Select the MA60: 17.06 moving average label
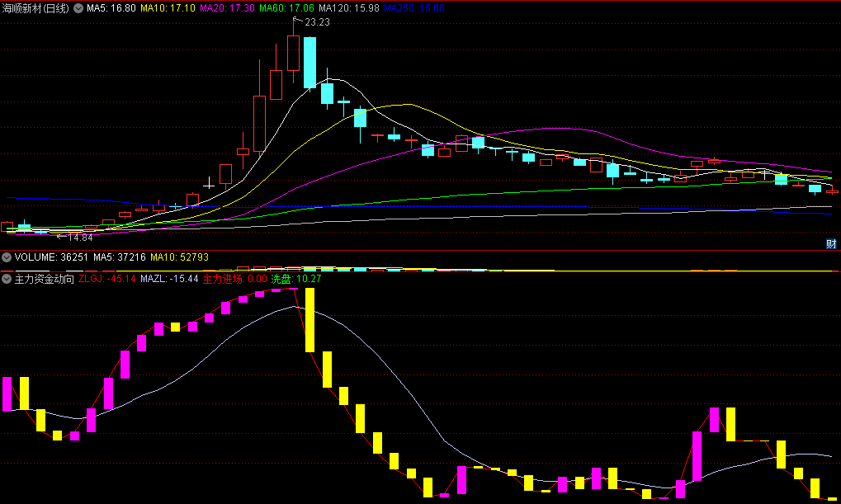This screenshot has height=504, width=841. 287,8
